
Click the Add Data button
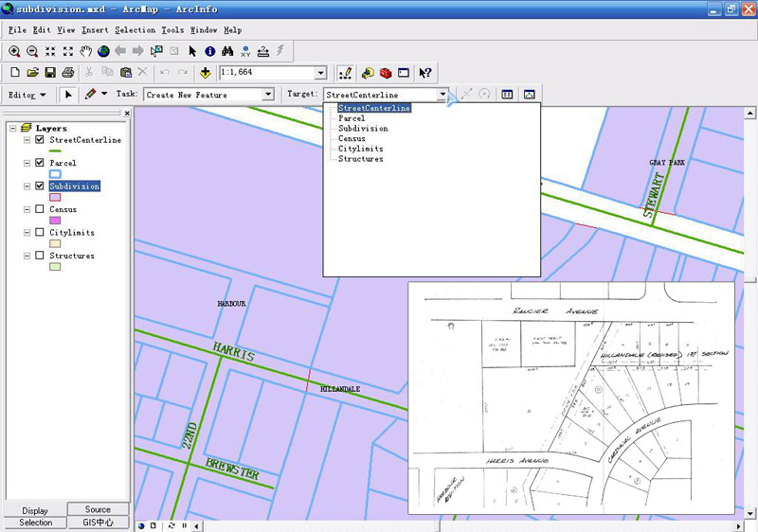205,73
